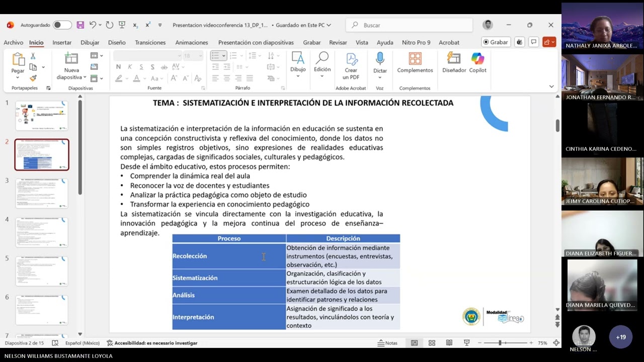Click zoom slider handle
Image resolution: width=644 pixels, height=362 pixels.
500,343
